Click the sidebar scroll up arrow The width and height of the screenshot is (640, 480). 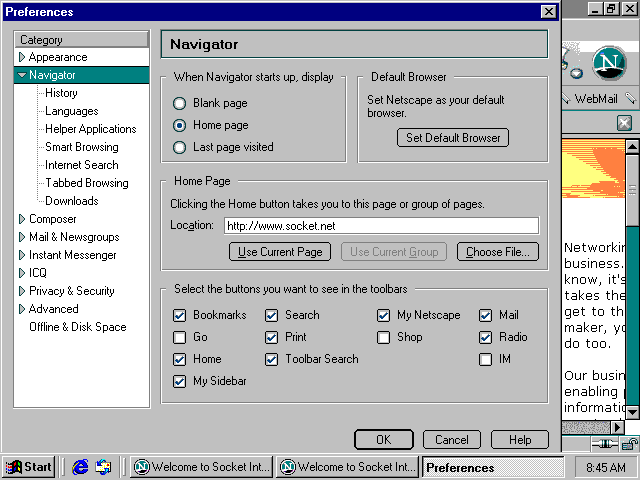(x=632, y=146)
